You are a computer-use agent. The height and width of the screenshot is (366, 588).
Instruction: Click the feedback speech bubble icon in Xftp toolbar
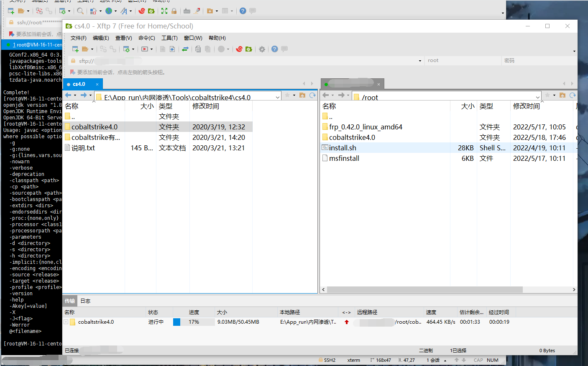pos(284,49)
